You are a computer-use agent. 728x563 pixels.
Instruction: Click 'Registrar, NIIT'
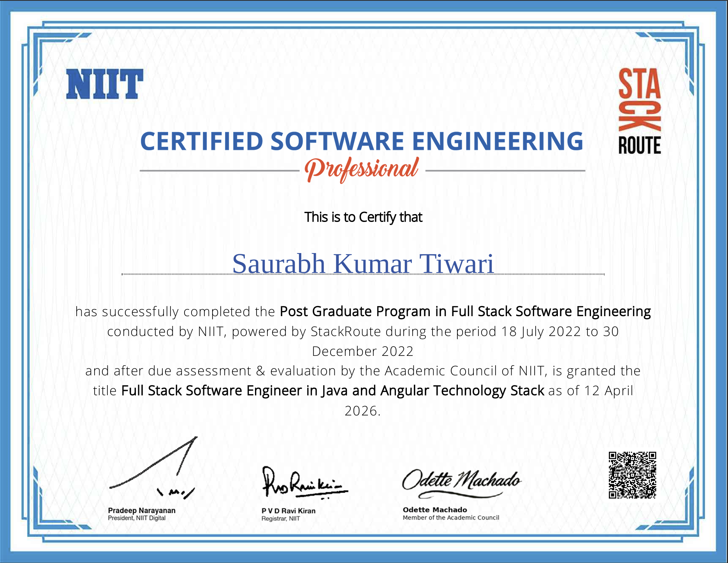tap(281, 519)
